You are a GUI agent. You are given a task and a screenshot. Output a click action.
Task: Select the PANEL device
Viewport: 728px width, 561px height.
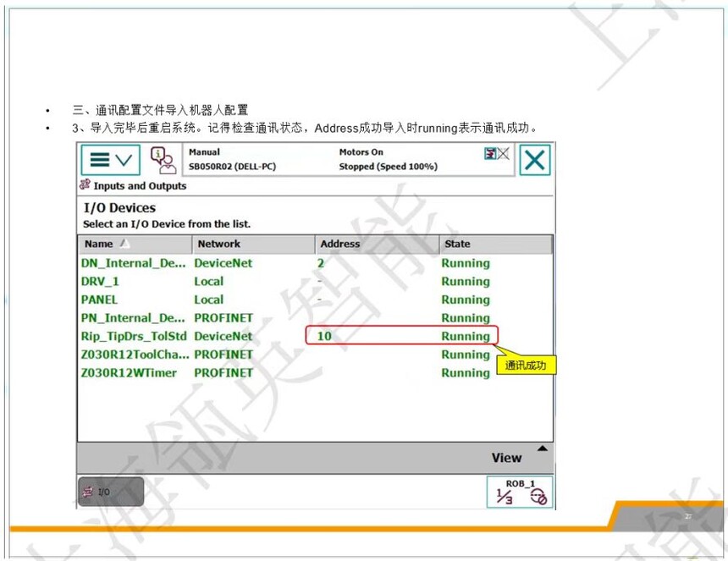[315, 300]
